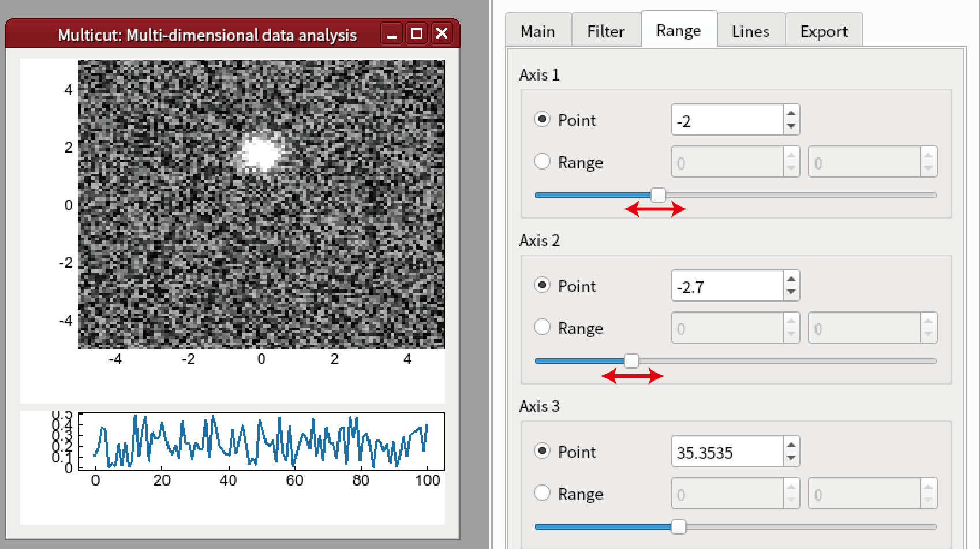Viewport: 980px width, 549px height.
Task: Click the Axis 2 slider handle
Action: coord(631,361)
